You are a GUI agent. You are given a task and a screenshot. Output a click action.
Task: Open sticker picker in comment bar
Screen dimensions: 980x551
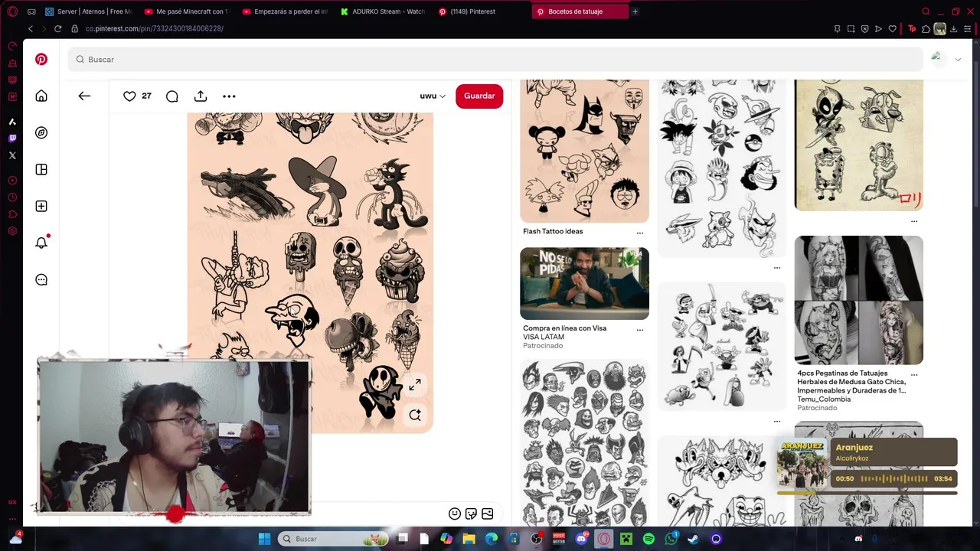click(471, 514)
